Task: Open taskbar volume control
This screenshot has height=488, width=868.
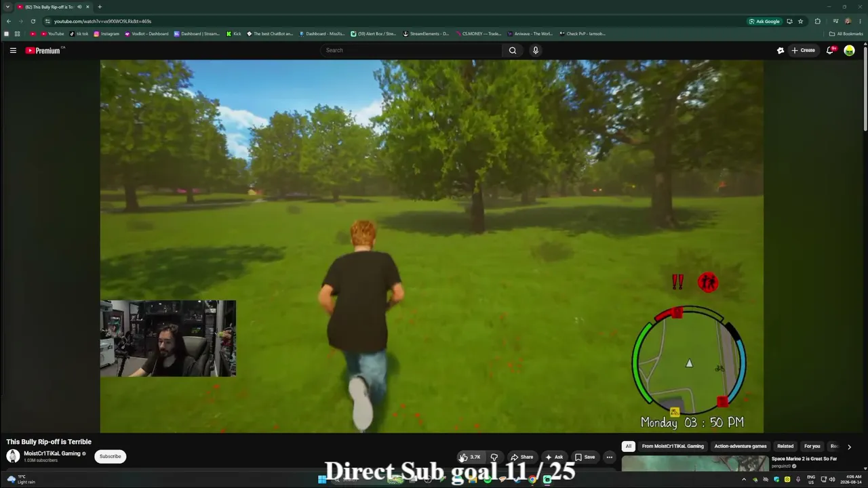Action: (x=832, y=479)
